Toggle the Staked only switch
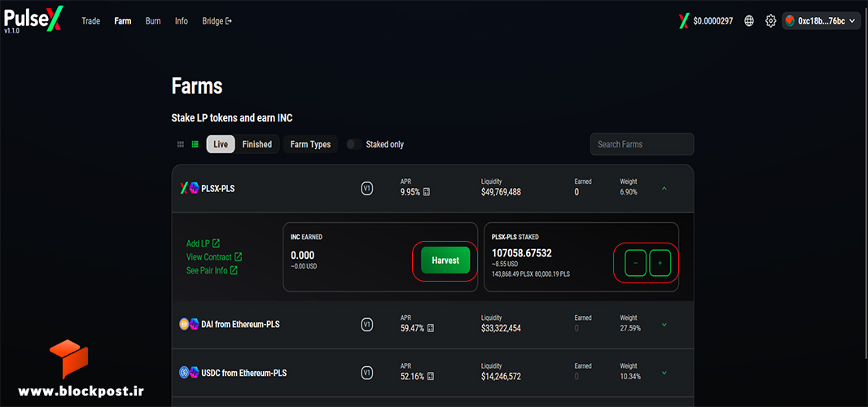 coord(354,144)
